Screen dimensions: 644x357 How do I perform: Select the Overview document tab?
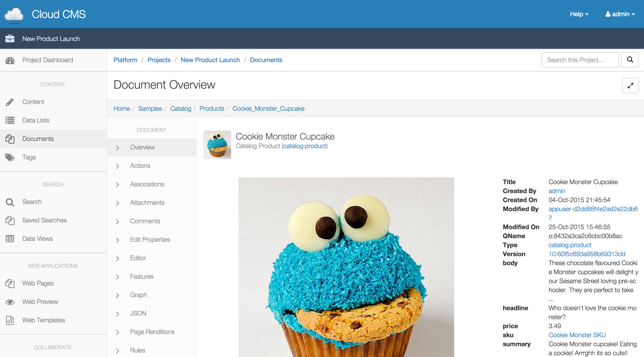[152, 147]
